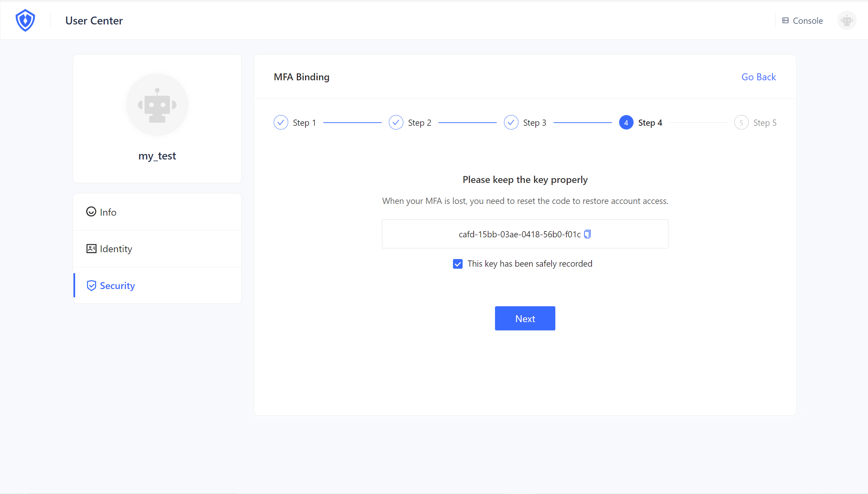The height and width of the screenshot is (494, 868).
Task: Uncheck 'This key has been safely recorded'
Action: click(457, 264)
